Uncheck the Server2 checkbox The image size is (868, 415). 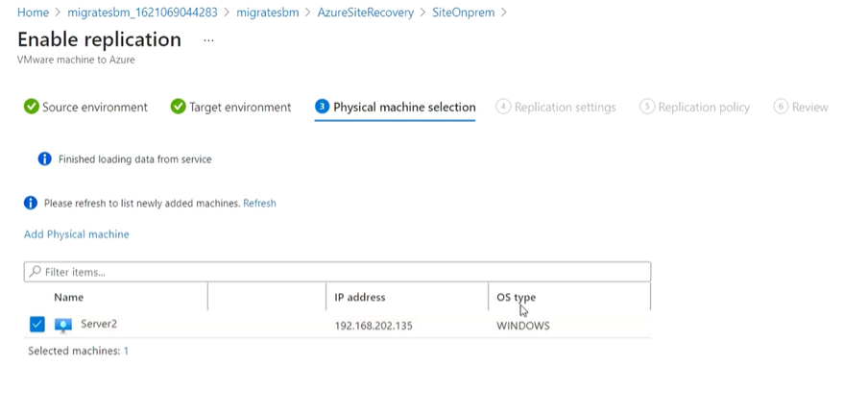37,324
